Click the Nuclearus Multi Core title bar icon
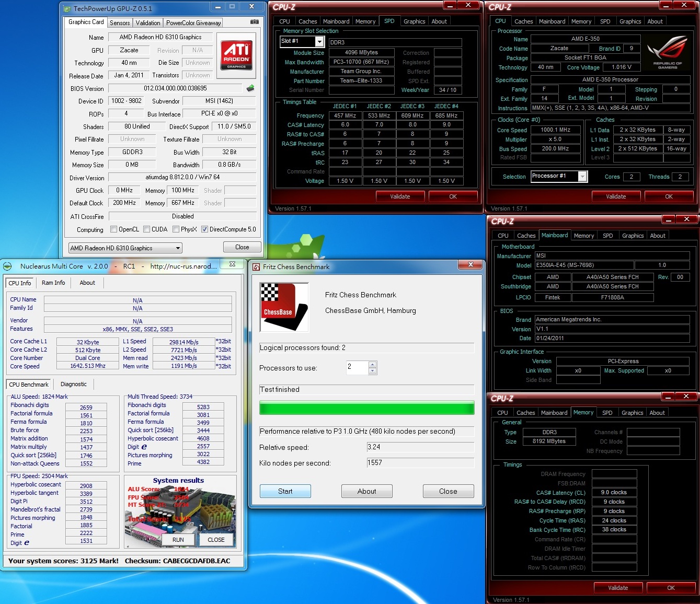700x604 pixels. (x=7, y=266)
